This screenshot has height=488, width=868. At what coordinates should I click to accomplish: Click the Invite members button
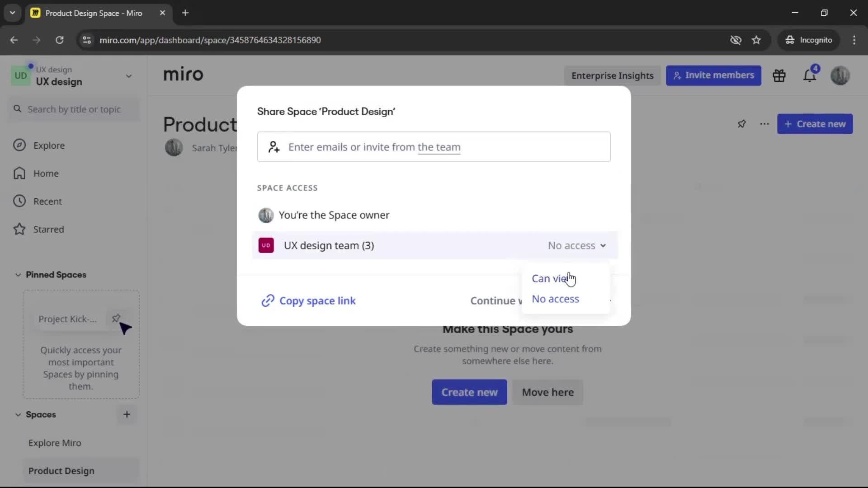(713, 75)
